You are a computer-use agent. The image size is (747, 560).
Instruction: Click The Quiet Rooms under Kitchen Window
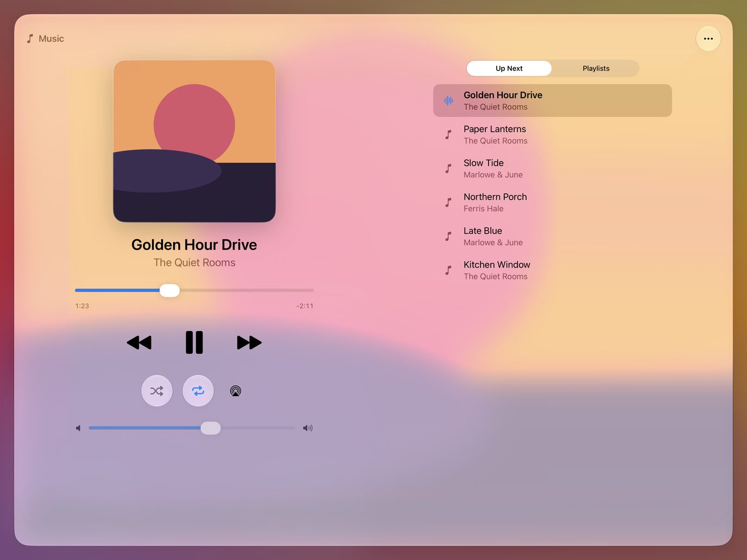[496, 277]
